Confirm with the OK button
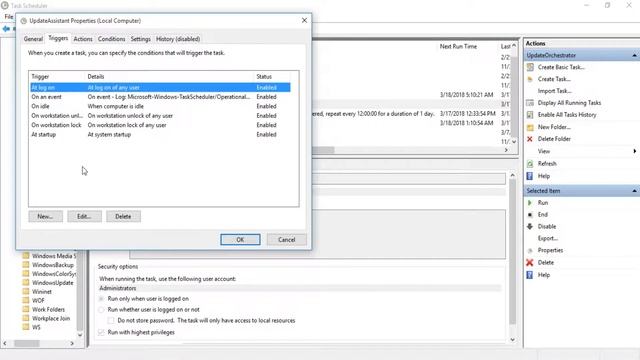This screenshot has width=640, height=360. point(240,240)
